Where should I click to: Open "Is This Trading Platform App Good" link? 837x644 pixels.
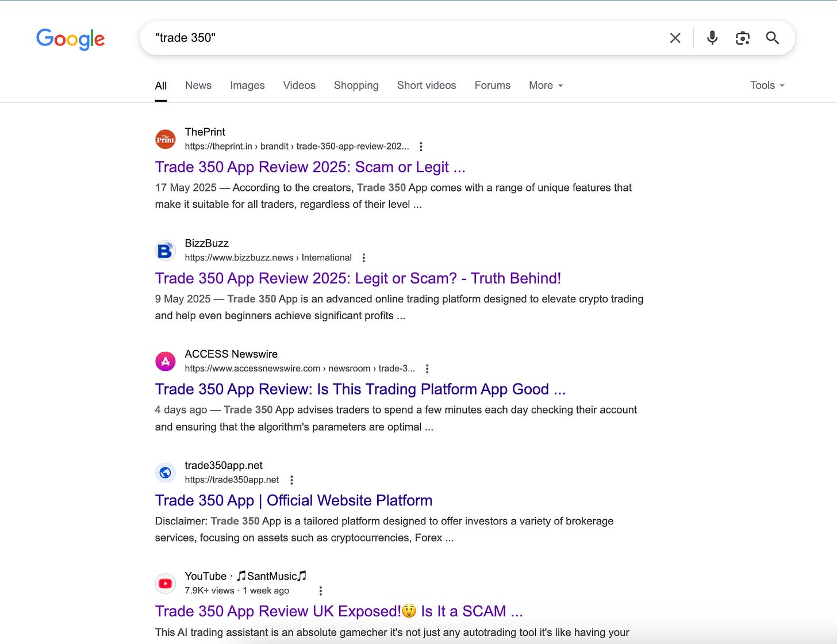click(360, 389)
